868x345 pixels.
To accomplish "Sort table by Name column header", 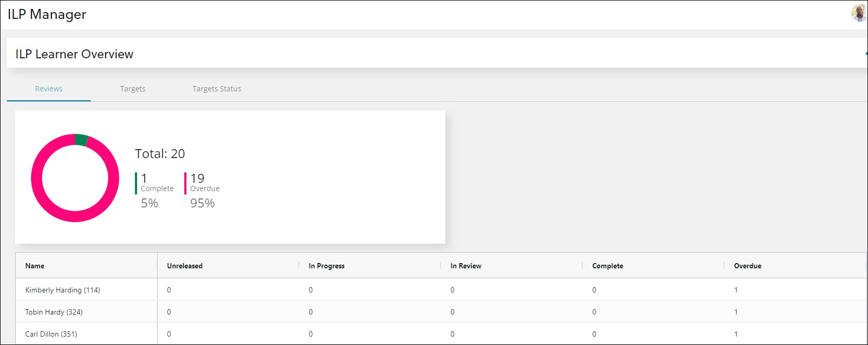I will tap(35, 266).
